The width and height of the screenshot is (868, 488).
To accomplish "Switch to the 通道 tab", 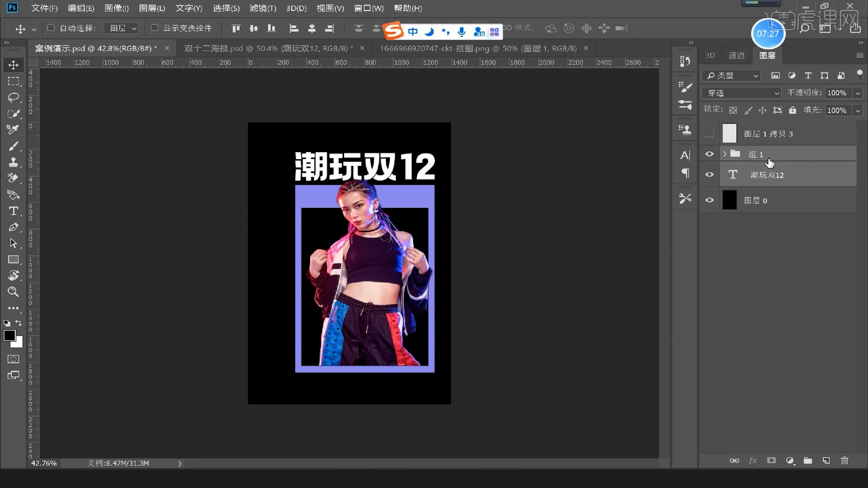I will click(736, 56).
